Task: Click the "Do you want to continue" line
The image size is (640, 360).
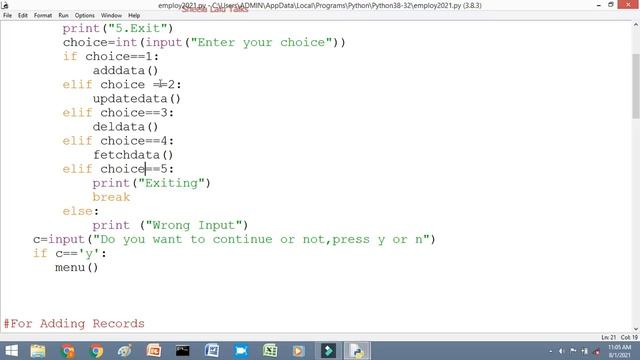Action: [234, 240]
